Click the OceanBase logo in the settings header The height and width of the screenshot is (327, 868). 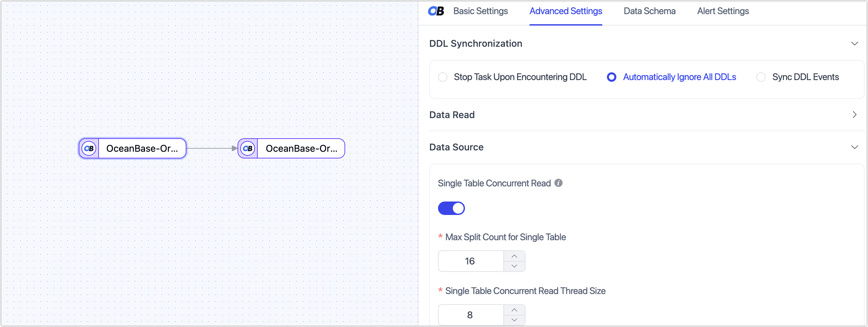click(x=435, y=11)
